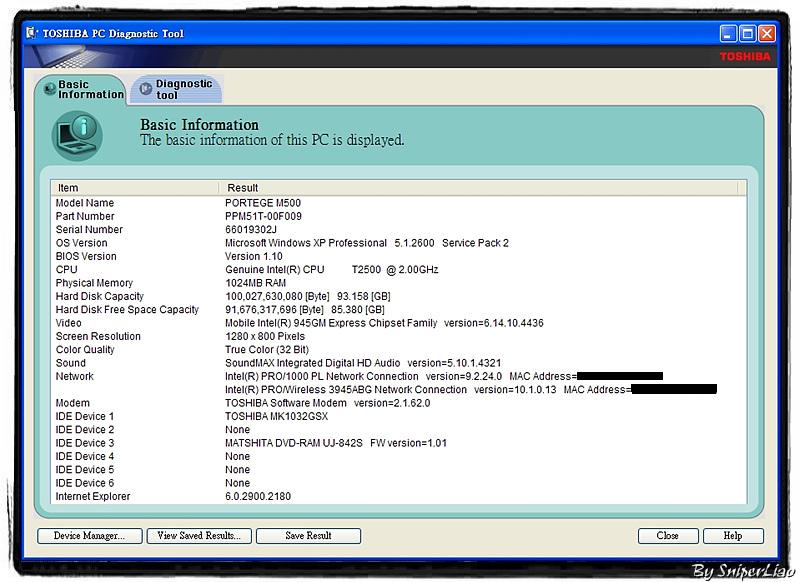
Task: Select the Sound row label
Action: [x=71, y=363]
